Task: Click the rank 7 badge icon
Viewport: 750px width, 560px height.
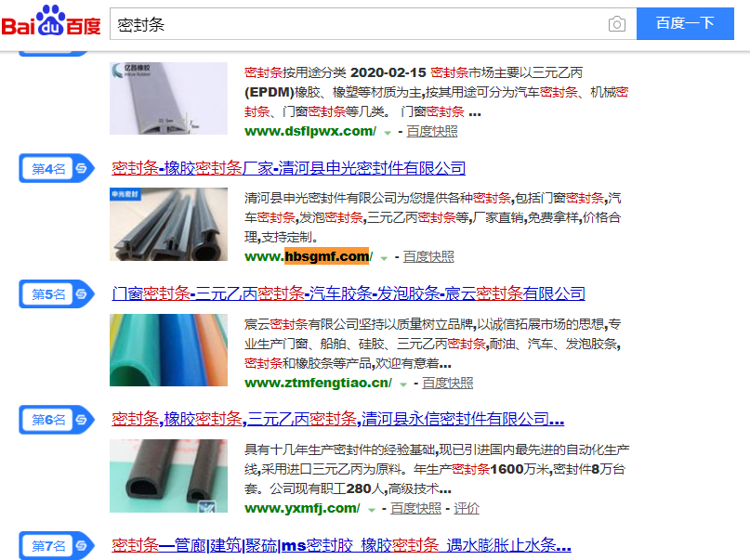Action: coord(57,545)
